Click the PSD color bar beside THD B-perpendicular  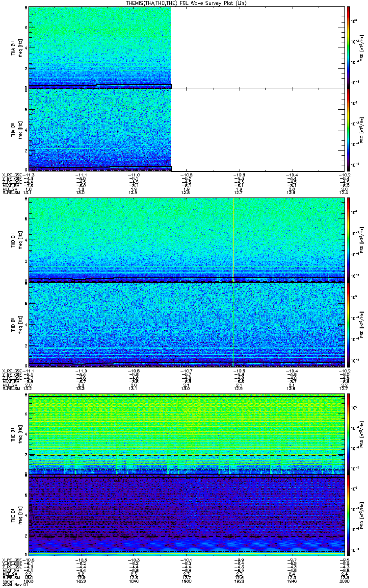click(x=349, y=240)
